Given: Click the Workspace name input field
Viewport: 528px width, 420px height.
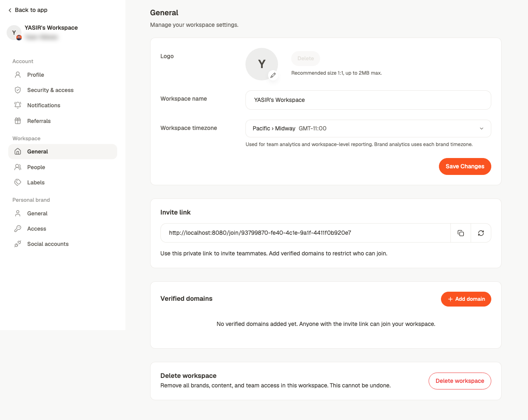Looking at the screenshot, I should click(x=368, y=100).
